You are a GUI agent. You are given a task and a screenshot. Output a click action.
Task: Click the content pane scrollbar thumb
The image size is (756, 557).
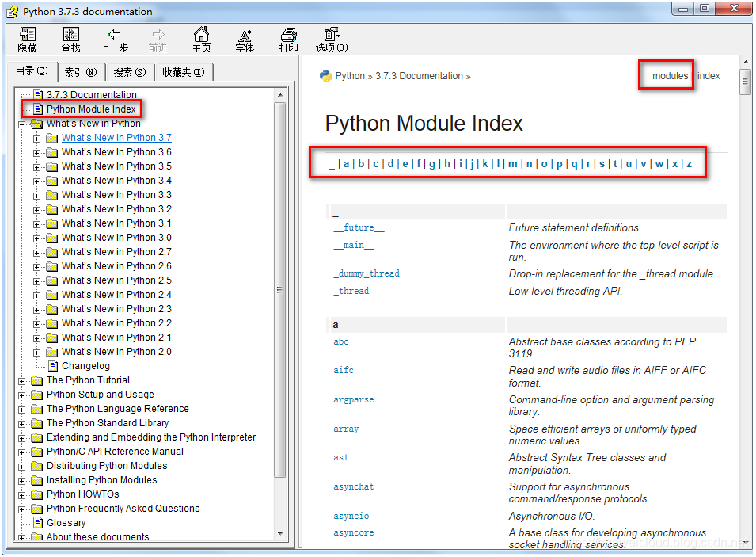[x=746, y=82]
